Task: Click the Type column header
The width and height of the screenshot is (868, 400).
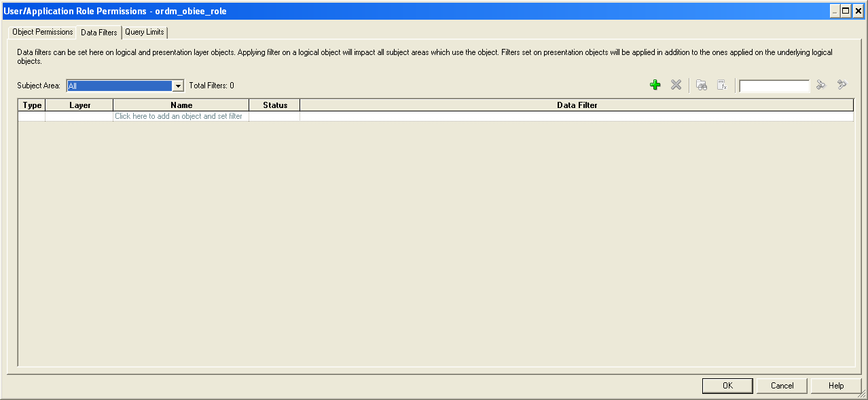Action: 32,105
